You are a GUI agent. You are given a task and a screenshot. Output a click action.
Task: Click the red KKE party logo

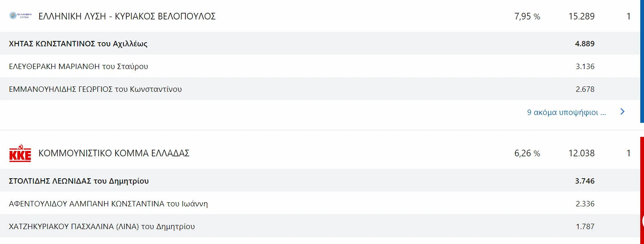click(20, 153)
